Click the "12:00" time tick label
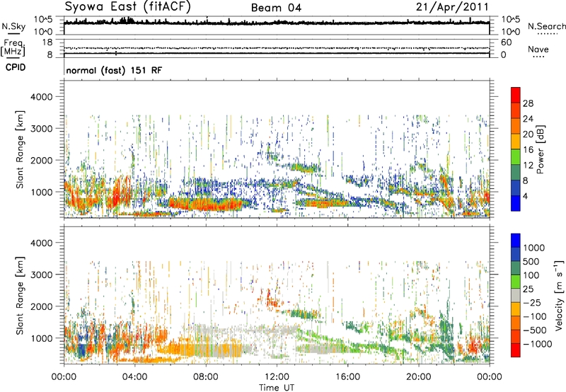566x392 pixels. 277,377
